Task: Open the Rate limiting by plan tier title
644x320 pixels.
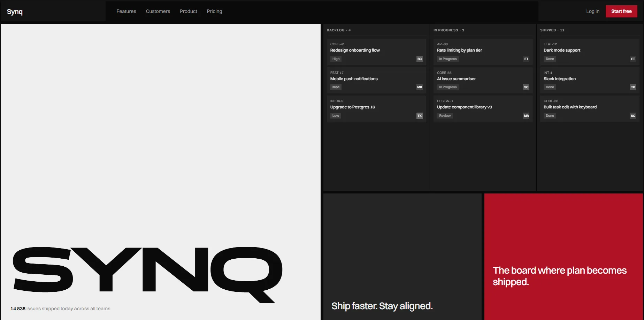Action: click(x=460, y=50)
